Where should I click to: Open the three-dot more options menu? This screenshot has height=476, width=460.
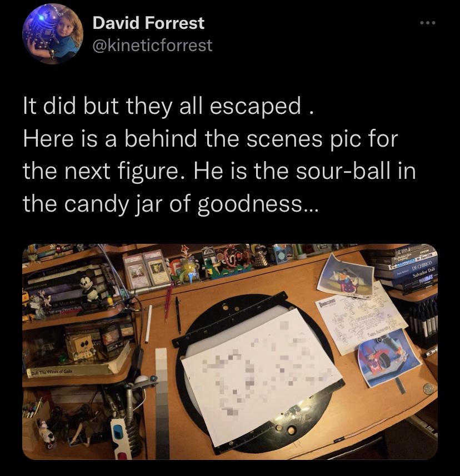[428, 23]
